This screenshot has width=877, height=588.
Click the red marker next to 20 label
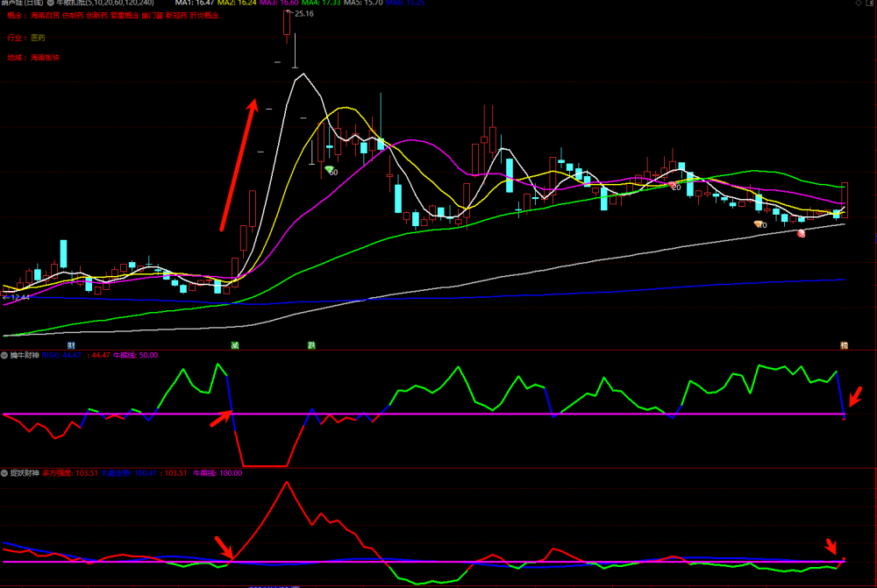[x=672, y=185]
